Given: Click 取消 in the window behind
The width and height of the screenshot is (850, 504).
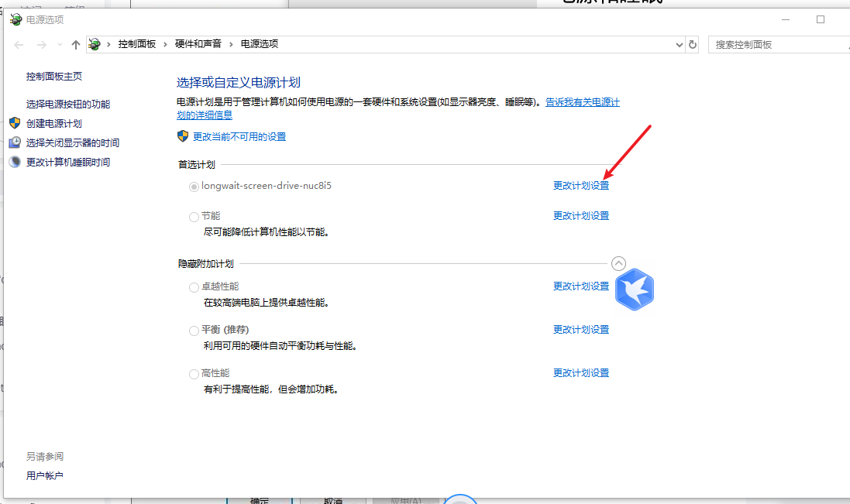Looking at the screenshot, I should coord(333,500).
